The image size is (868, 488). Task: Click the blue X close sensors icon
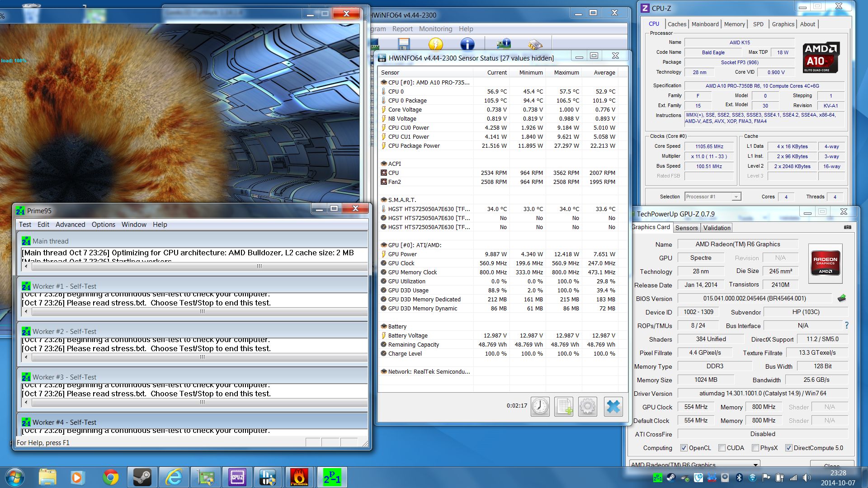[613, 407]
